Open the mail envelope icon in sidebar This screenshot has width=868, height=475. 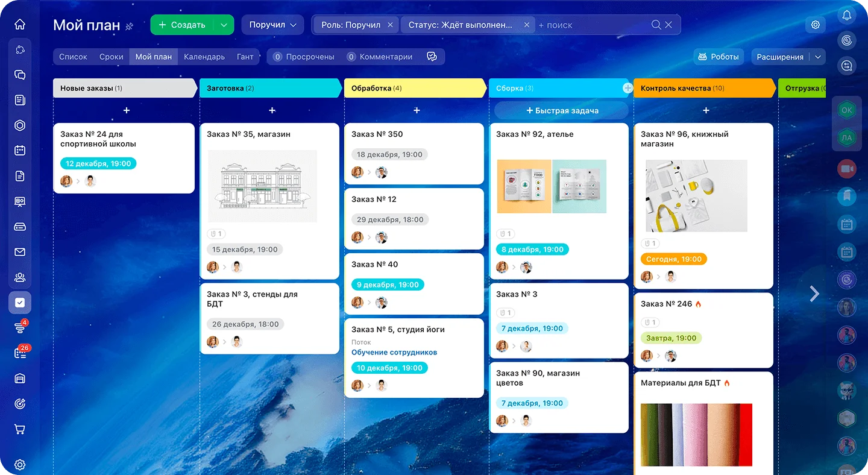(20, 252)
